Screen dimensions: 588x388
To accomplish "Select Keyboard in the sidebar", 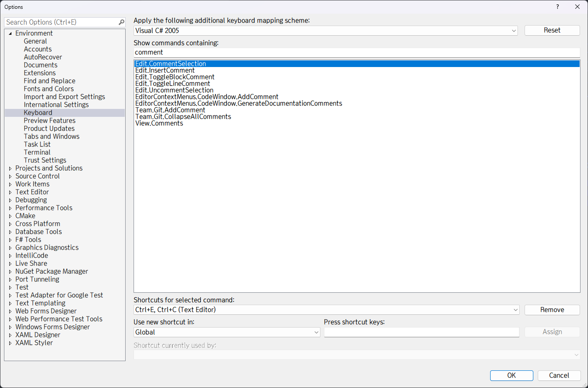I will pyautogui.click(x=38, y=112).
